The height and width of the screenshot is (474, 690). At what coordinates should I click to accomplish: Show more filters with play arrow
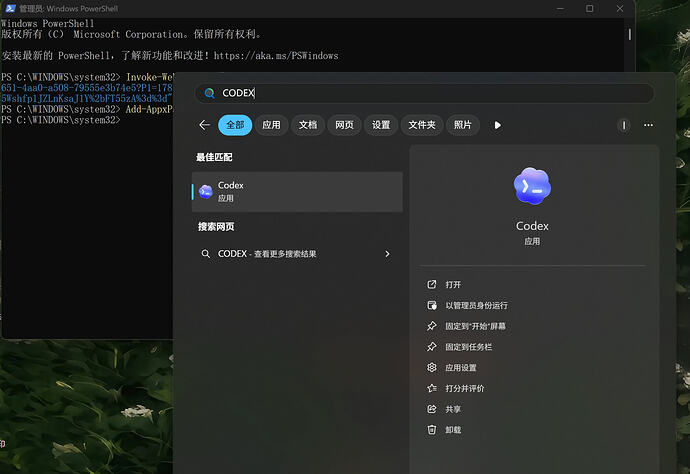[x=497, y=125]
